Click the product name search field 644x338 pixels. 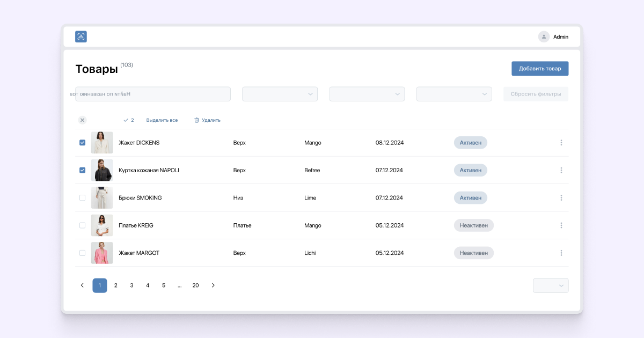coord(153,94)
